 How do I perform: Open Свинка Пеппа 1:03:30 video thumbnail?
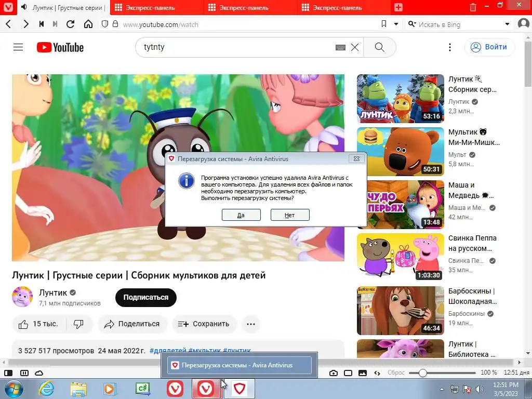(401, 257)
